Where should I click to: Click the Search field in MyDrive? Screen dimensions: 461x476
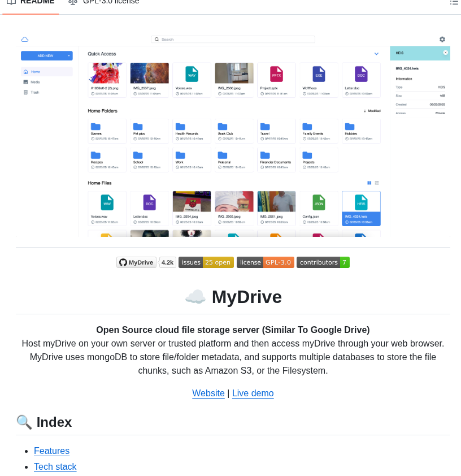pyautogui.click(x=233, y=39)
